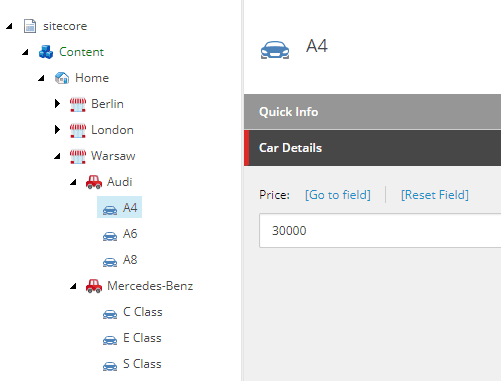Expand the Berlin tree node
The width and height of the screenshot is (501, 381).
[57, 104]
